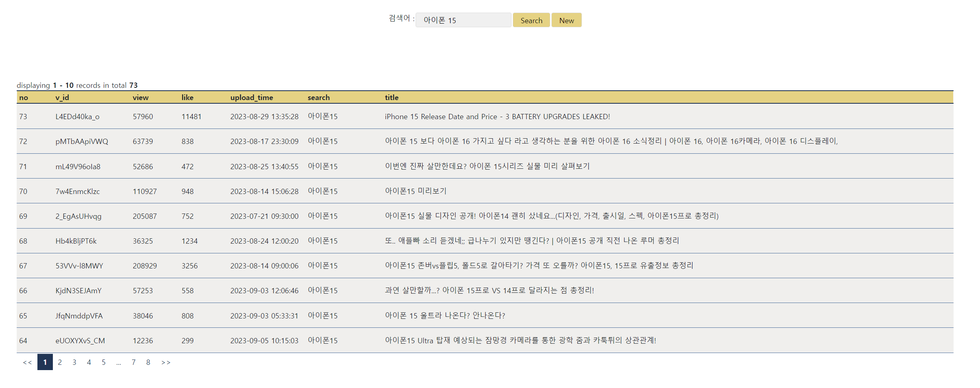Select video id pMTbAApiVWQ
The image size is (980, 388).
click(82, 142)
